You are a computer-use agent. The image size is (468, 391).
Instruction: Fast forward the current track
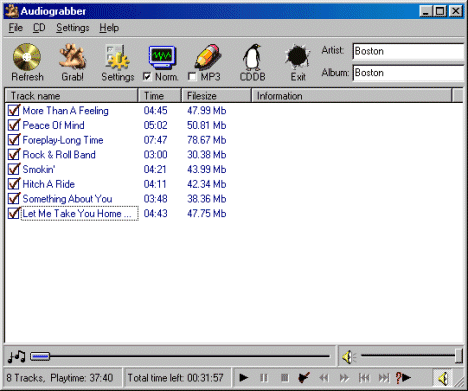coord(344,378)
